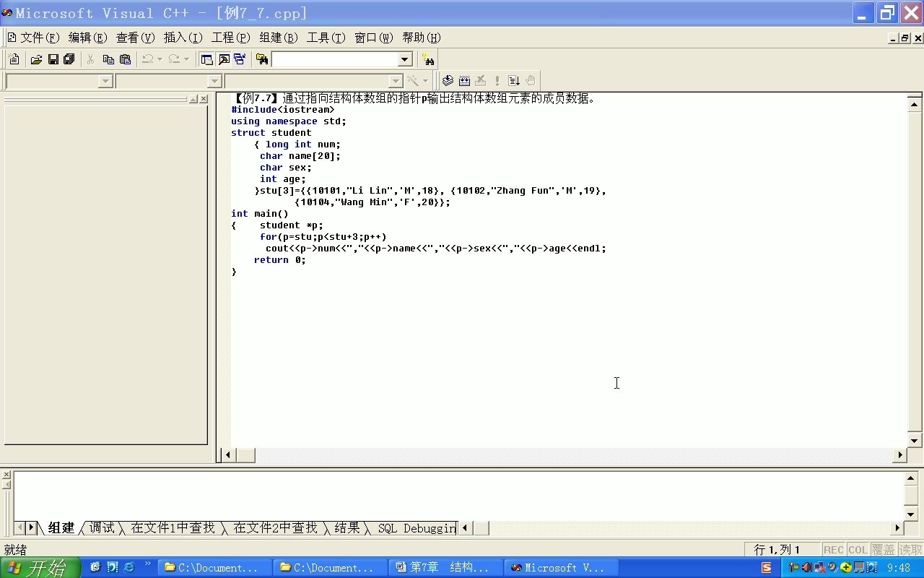The image size is (924, 578).
Task: Toggle the Workspace window visibility
Action: pyautogui.click(x=206, y=59)
